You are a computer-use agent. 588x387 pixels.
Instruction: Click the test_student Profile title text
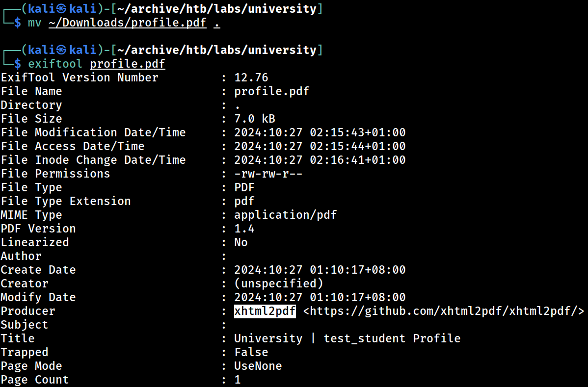(x=392, y=338)
